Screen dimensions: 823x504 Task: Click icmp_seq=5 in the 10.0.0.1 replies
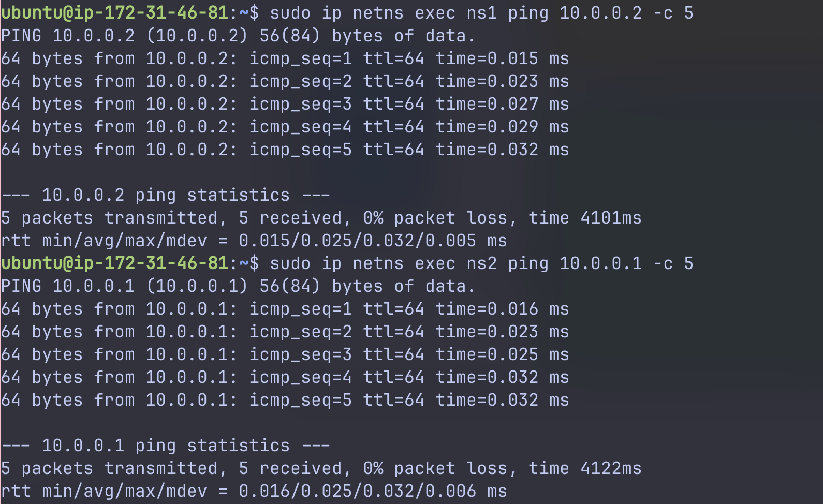[x=300, y=400]
